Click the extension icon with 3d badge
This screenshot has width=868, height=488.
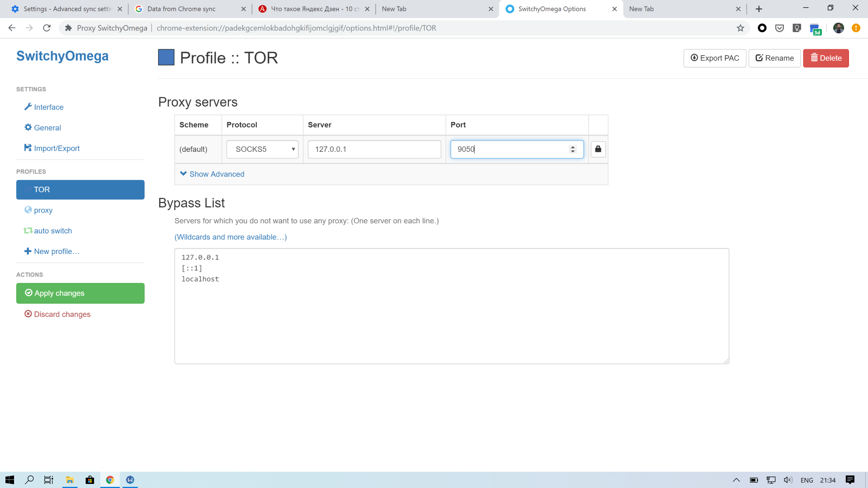815,29
